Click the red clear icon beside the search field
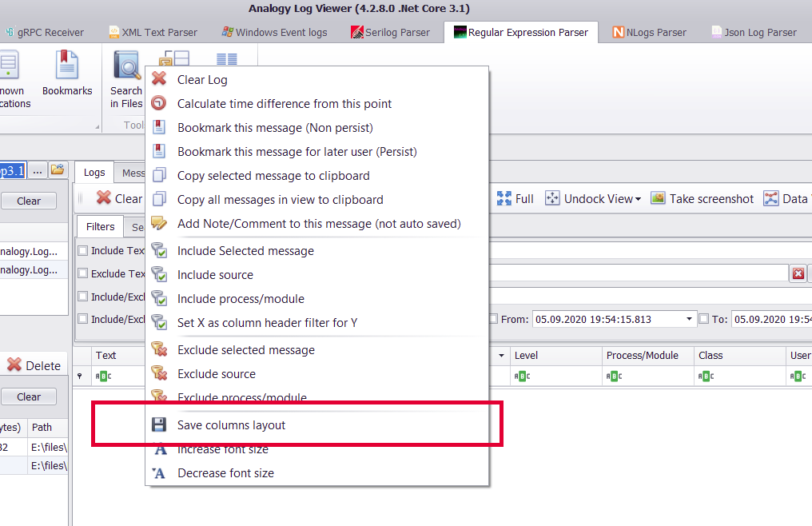 coord(798,273)
